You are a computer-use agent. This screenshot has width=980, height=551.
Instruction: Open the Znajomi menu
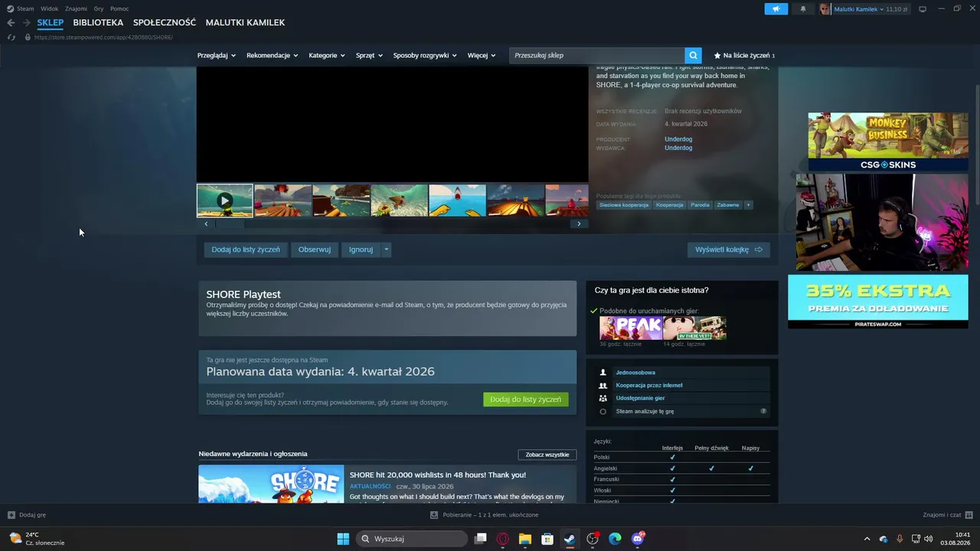click(76, 8)
